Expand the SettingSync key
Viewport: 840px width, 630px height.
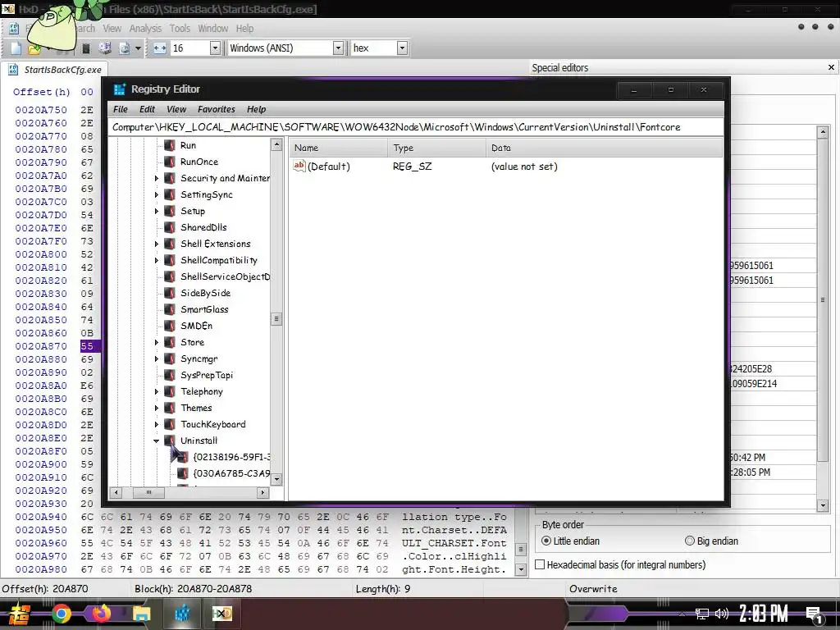[157, 195]
